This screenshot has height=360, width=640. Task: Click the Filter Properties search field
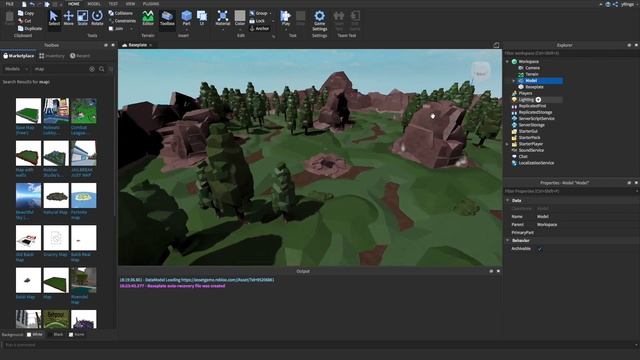pos(569,191)
